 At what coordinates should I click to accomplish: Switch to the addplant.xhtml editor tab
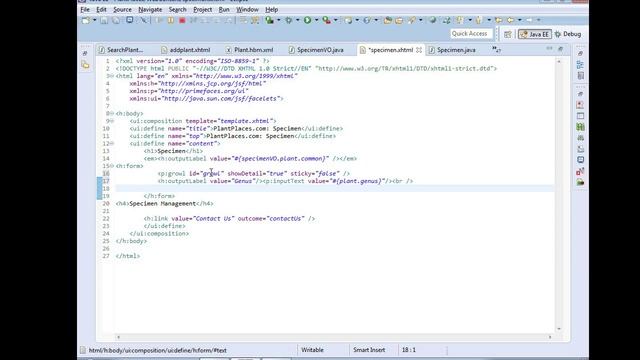click(186, 50)
